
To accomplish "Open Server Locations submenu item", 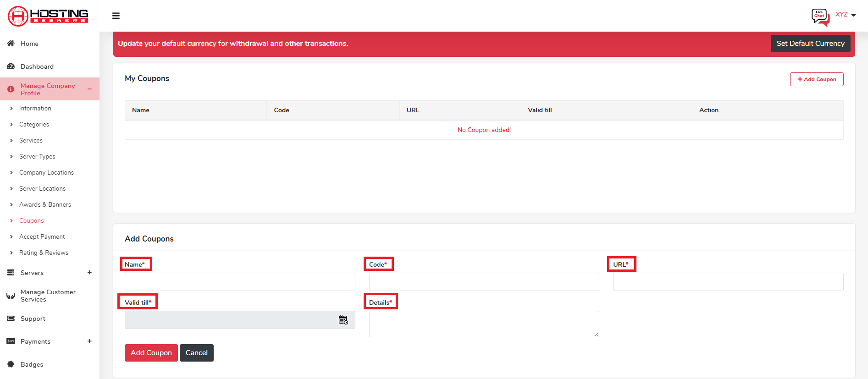I will [x=42, y=188].
